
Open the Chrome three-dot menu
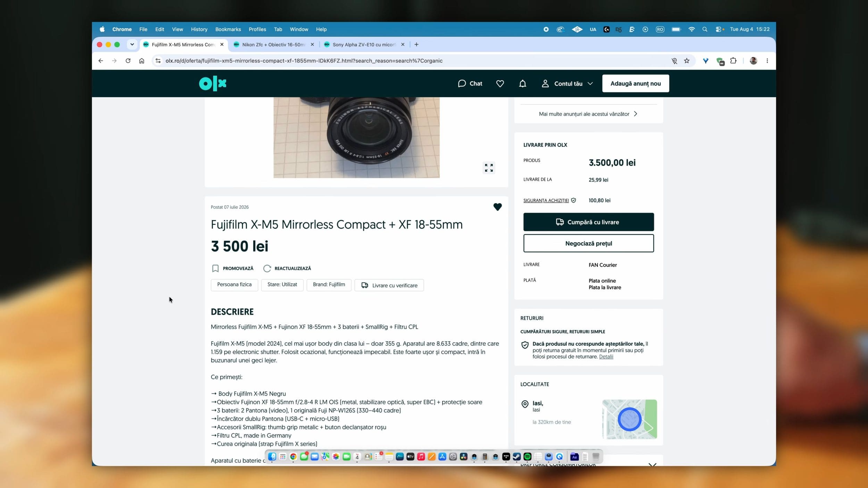(x=767, y=61)
